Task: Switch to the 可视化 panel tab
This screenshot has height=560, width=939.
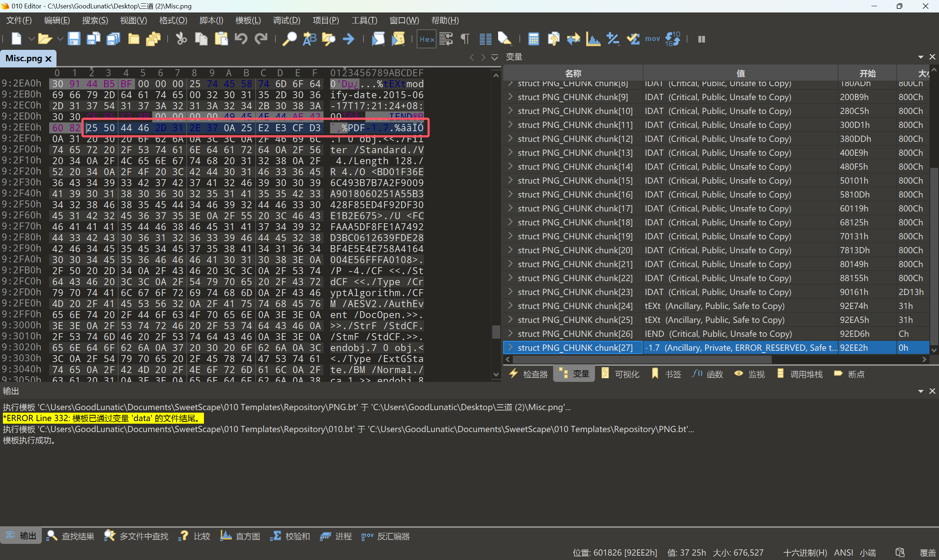Action: point(620,374)
